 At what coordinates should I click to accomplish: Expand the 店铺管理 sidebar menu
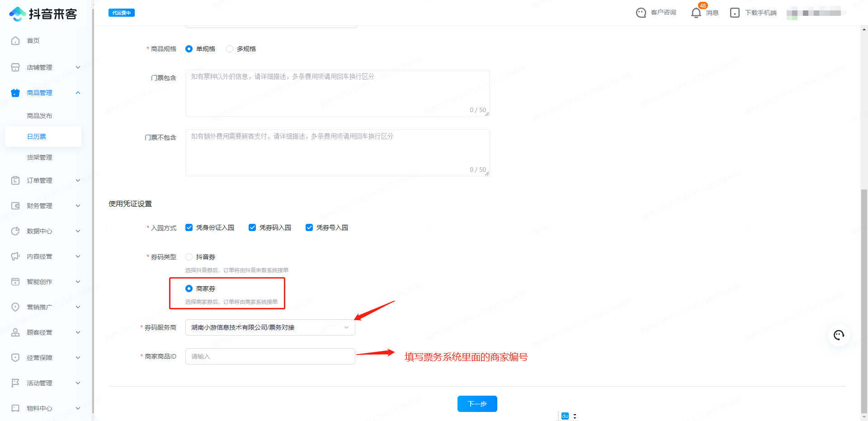45,67
